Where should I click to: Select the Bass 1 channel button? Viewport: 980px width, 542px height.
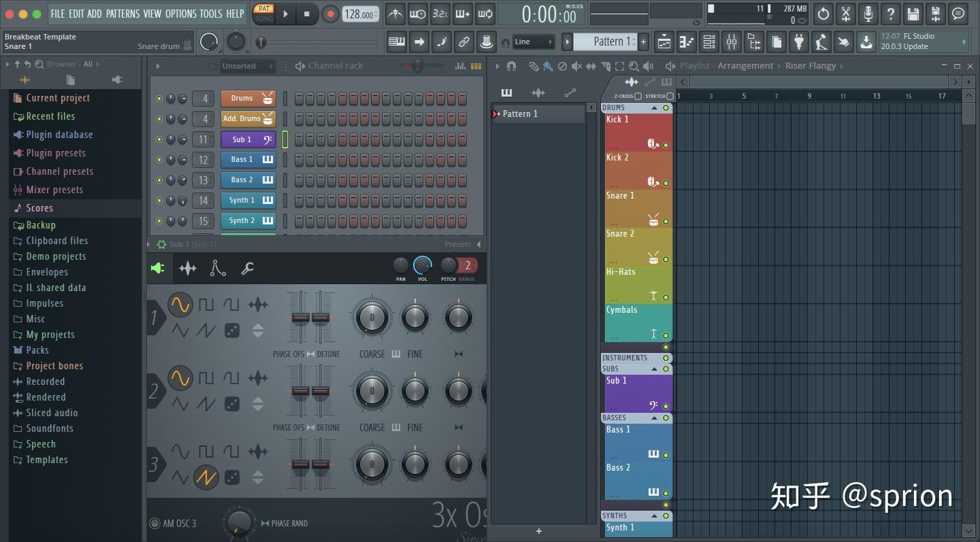point(248,160)
